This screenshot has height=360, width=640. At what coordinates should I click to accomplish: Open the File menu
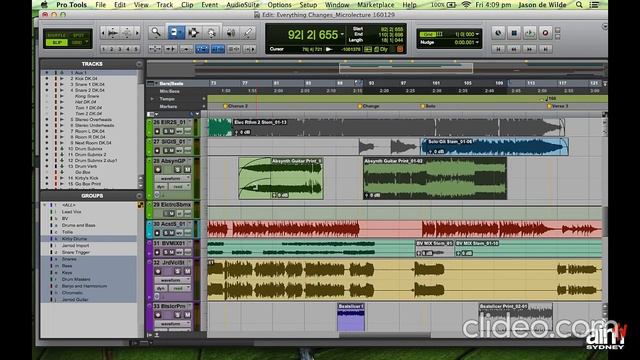click(x=100, y=5)
